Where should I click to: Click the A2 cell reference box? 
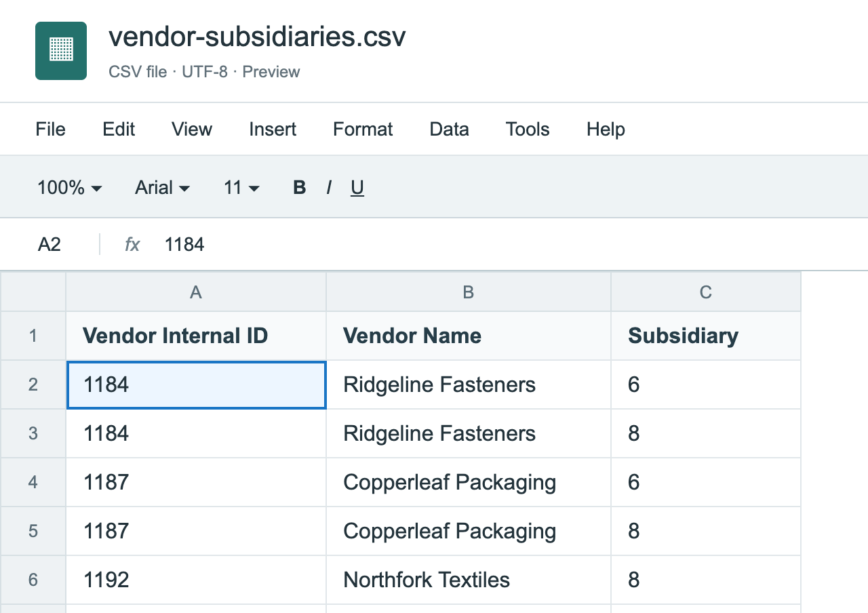50,244
